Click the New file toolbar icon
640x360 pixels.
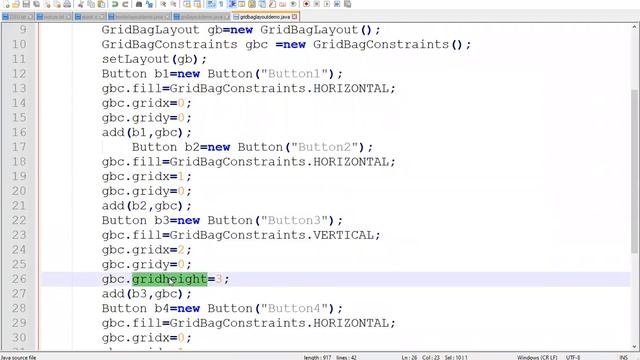pos(7,4)
